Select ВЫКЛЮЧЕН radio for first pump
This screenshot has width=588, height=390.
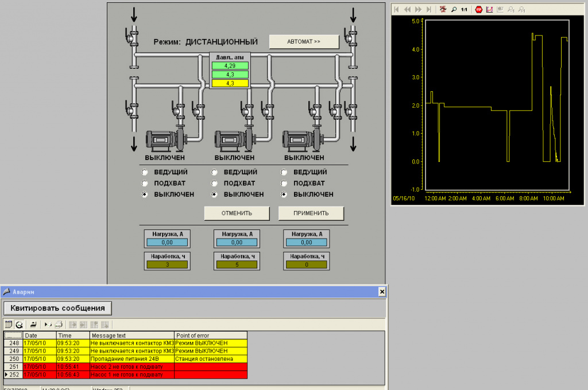point(144,194)
